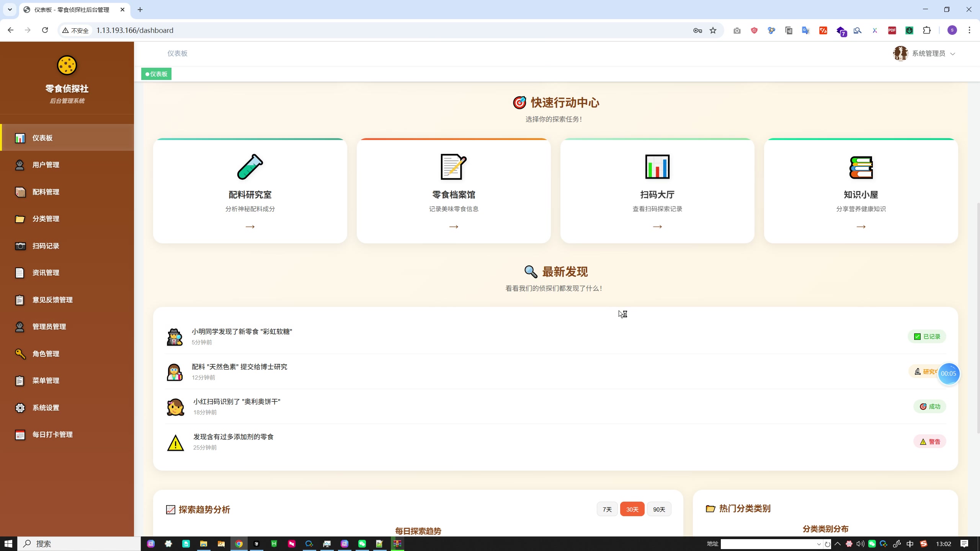Click the 已记录 status badge
Screen dimensions: 980x551
pyautogui.click(x=927, y=336)
